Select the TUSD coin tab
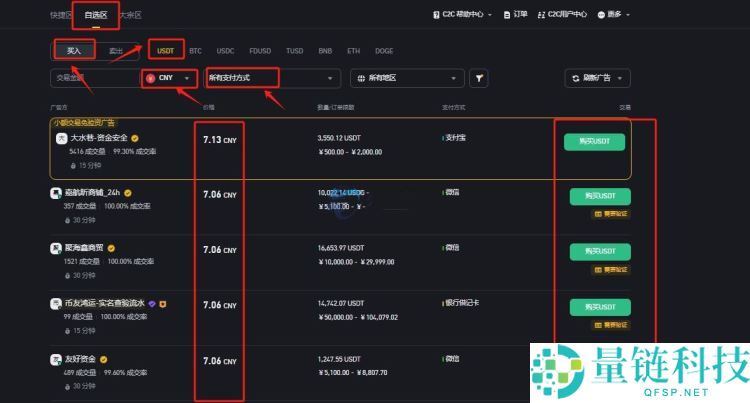Screen dimensions: 750x403 pyautogui.click(x=295, y=51)
